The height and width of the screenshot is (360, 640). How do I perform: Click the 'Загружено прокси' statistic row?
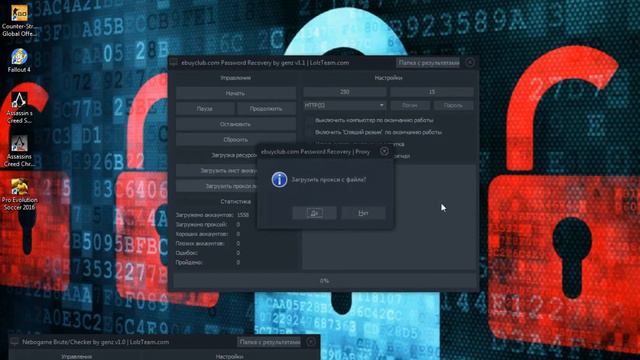tap(208, 224)
